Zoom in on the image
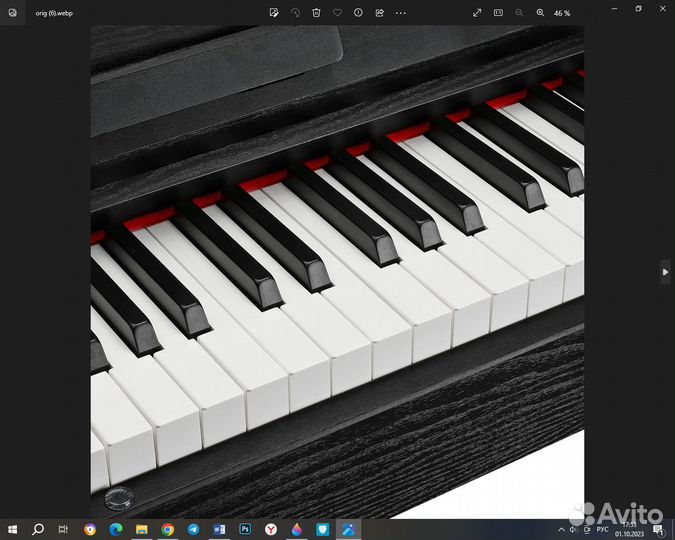Screen dimensions: 675x540 tap(540, 13)
